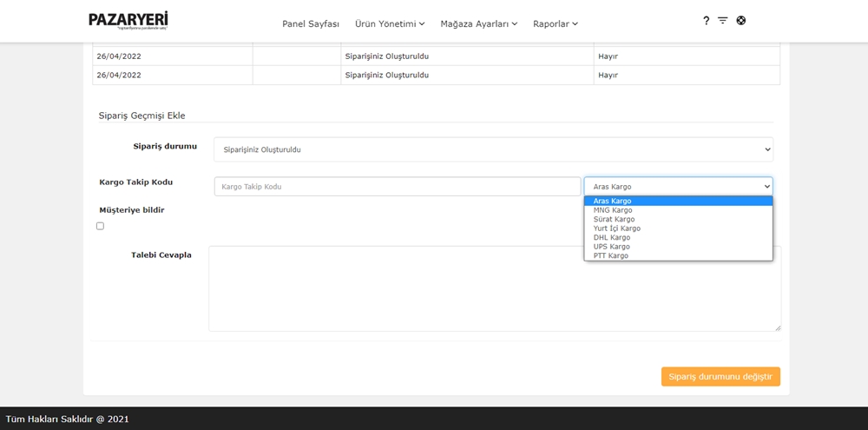Click Tüm Hakları Saklıdır footer text
Viewport: 868px width, 430px height.
[x=68, y=419]
